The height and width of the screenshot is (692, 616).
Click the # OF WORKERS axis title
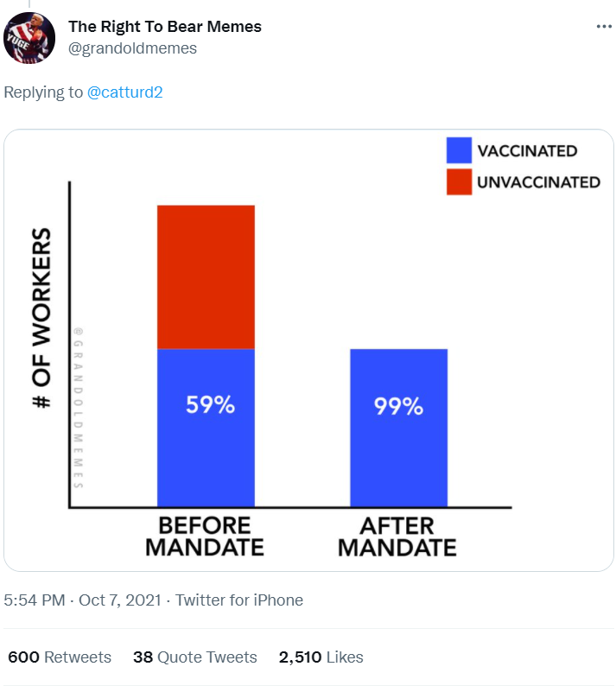(42, 318)
